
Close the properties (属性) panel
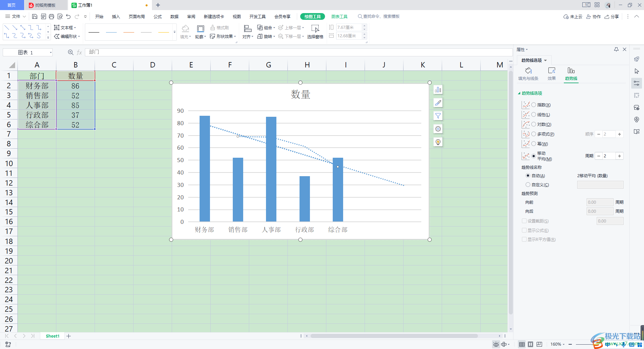(x=625, y=49)
